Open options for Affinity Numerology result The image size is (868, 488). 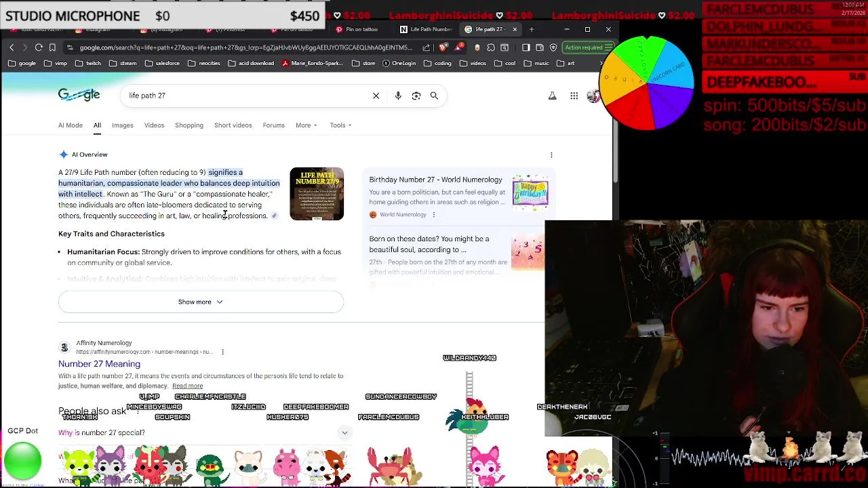point(222,352)
